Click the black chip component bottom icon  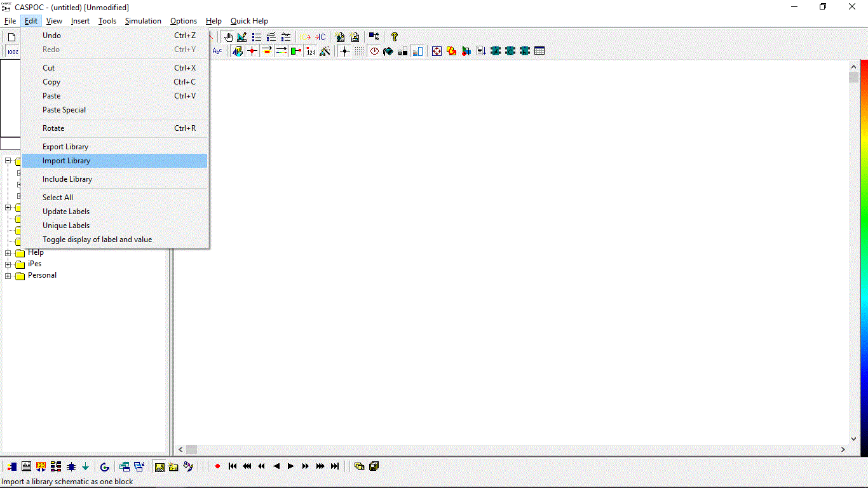pos(71,466)
